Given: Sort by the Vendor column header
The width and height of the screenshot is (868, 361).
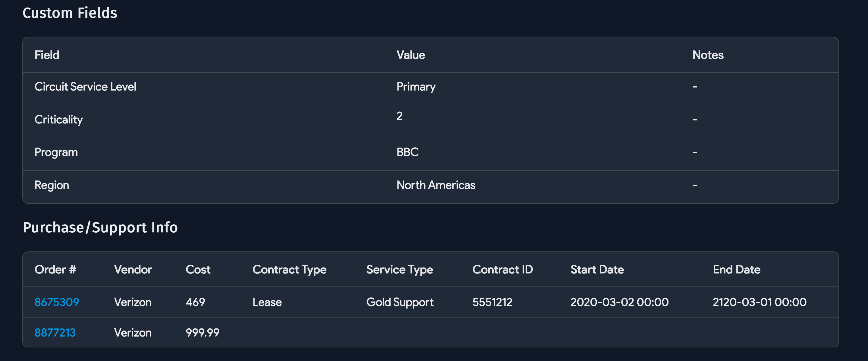Looking at the screenshot, I should 133,269.
